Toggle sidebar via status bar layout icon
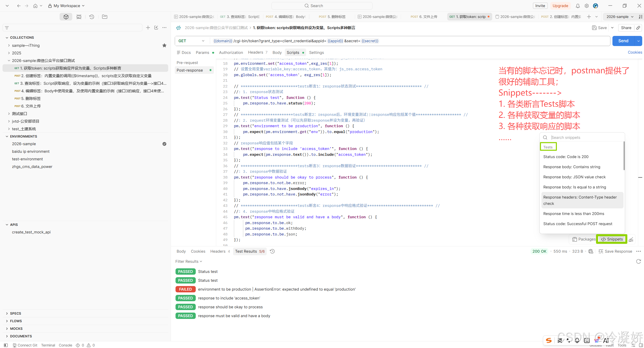This screenshot has width=644, height=348. (x=6, y=345)
